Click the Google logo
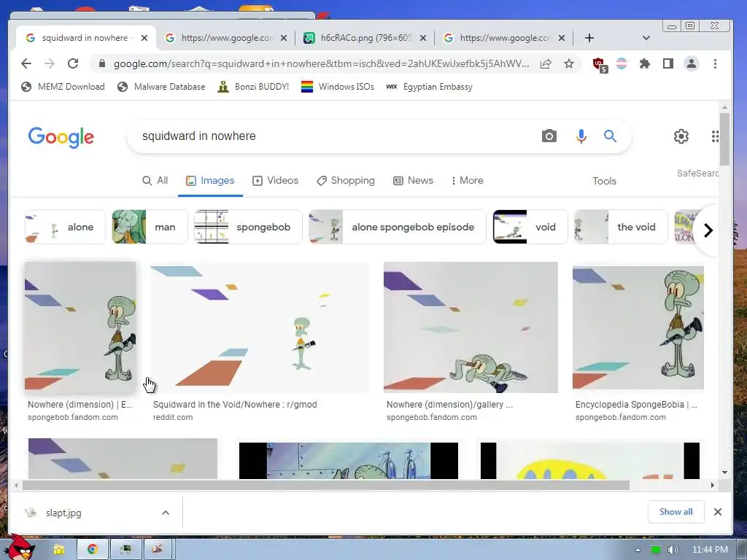747x560 pixels. 61,137
